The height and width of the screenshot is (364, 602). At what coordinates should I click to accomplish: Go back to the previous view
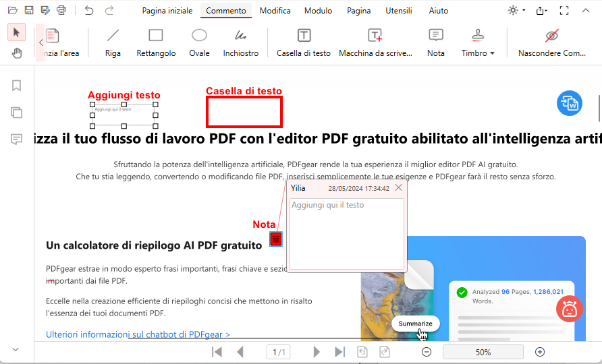tap(362, 352)
